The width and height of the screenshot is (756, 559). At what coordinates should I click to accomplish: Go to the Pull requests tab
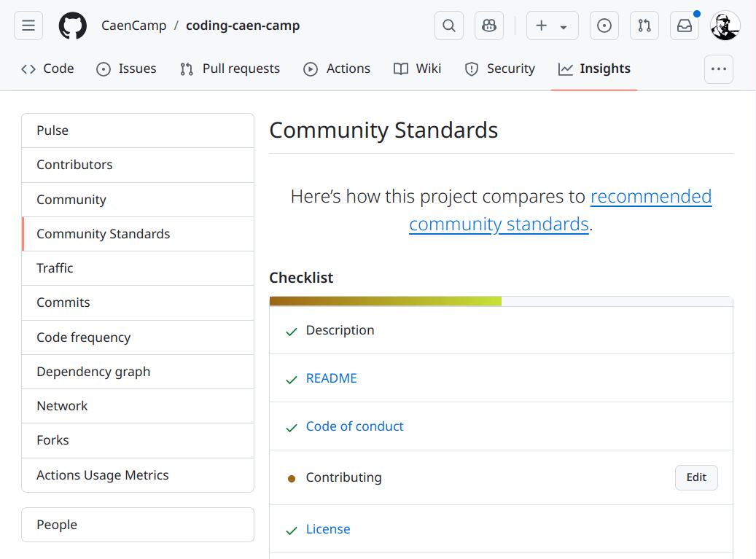pos(230,69)
